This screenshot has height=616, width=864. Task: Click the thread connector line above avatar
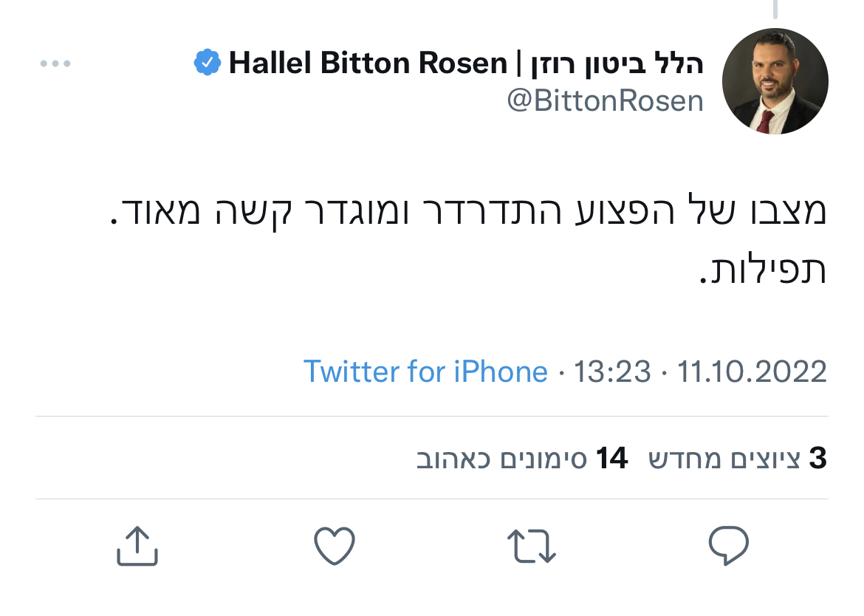775,9
